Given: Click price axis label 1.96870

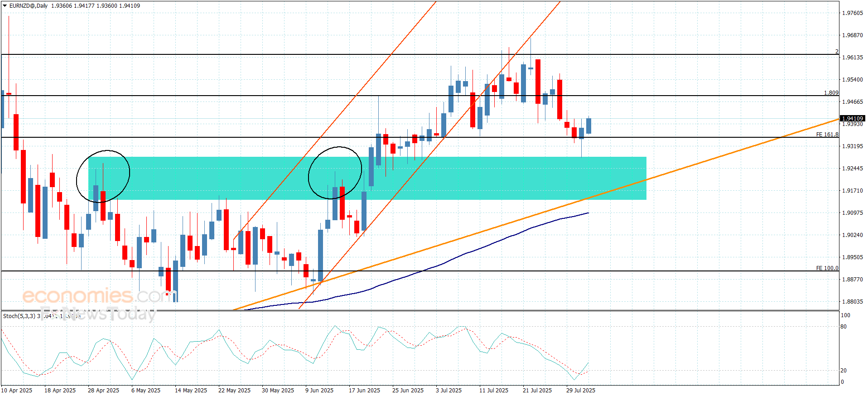Looking at the screenshot, I should [852, 35].
